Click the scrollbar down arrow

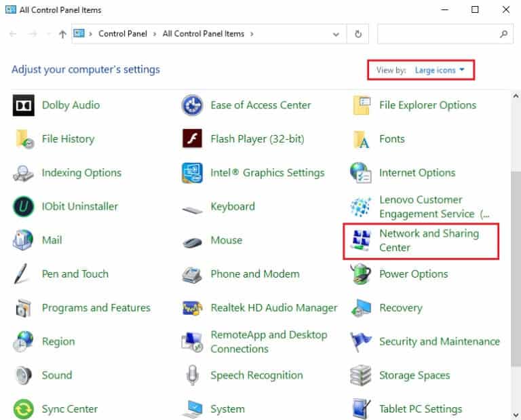click(516, 415)
